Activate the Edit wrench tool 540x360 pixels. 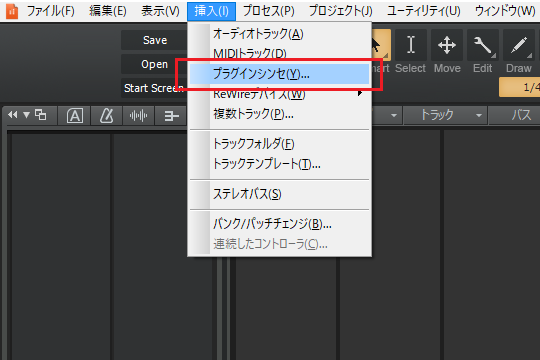[x=483, y=45]
